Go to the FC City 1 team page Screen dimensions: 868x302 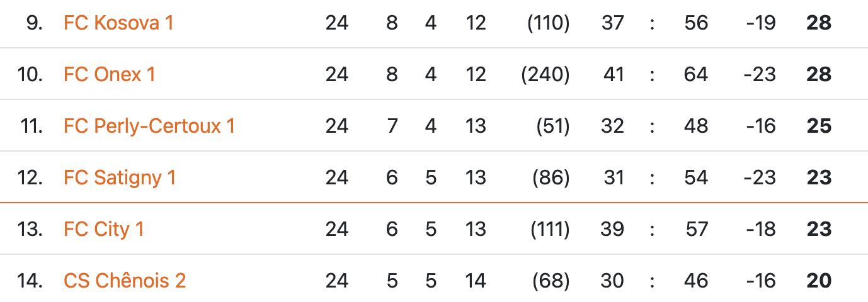(104, 230)
